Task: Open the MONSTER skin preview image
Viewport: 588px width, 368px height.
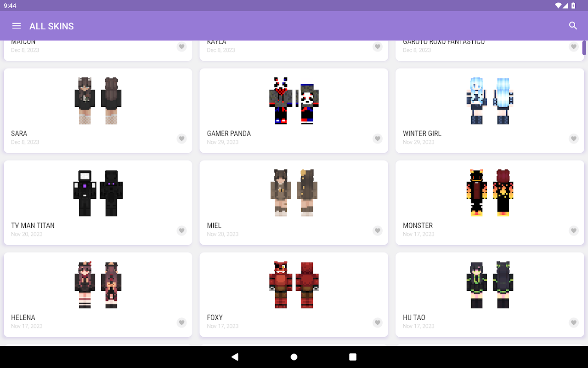Action: (x=490, y=193)
